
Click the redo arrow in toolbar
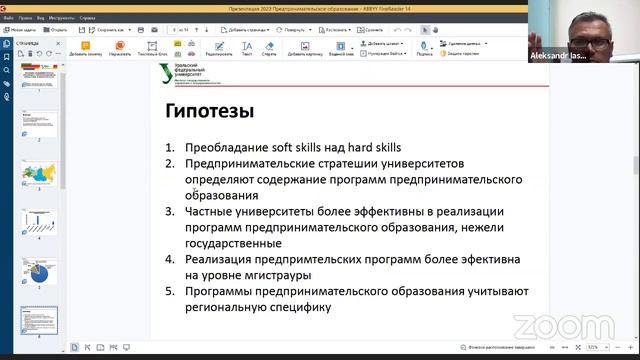(408, 30)
